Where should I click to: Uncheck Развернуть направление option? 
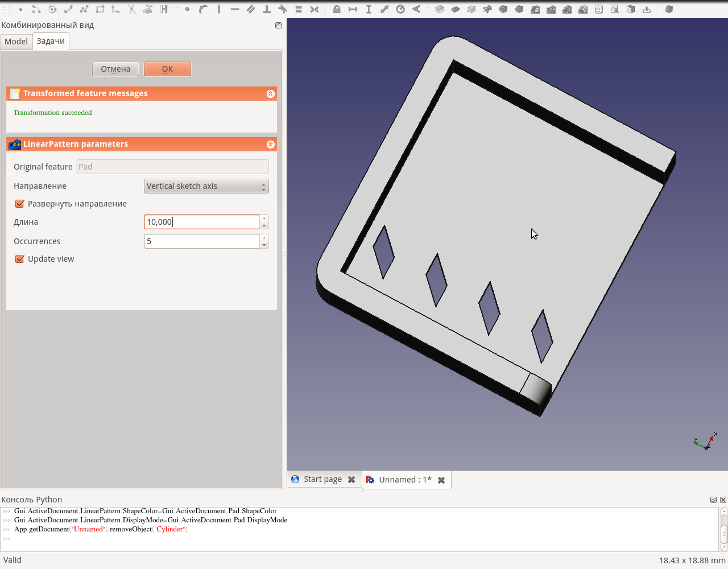tap(19, 204)
